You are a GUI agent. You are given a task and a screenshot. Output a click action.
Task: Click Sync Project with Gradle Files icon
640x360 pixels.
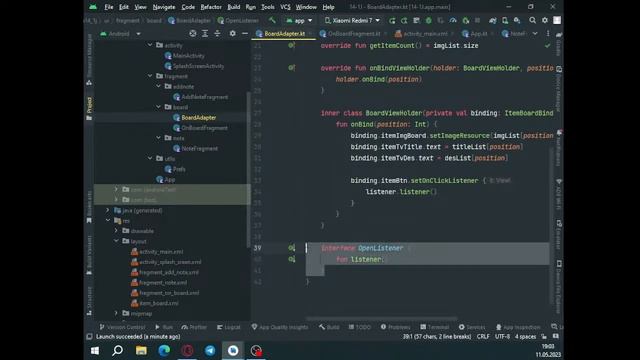[493, 20]
